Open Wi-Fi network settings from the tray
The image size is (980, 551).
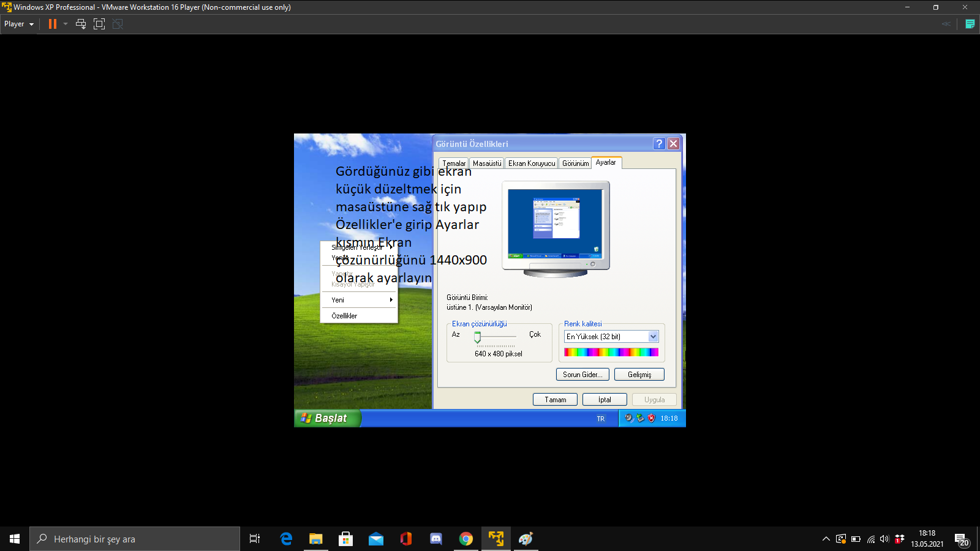[870, 539]
